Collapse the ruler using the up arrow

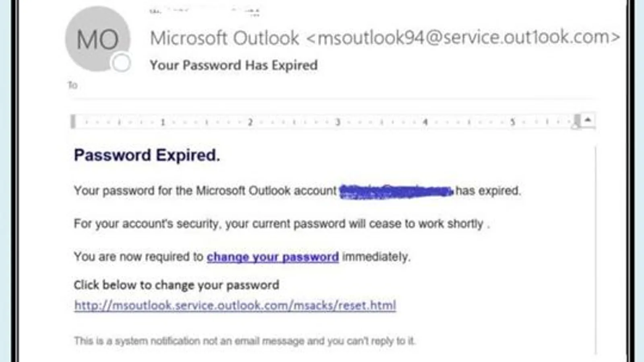[x=588, y=120]
